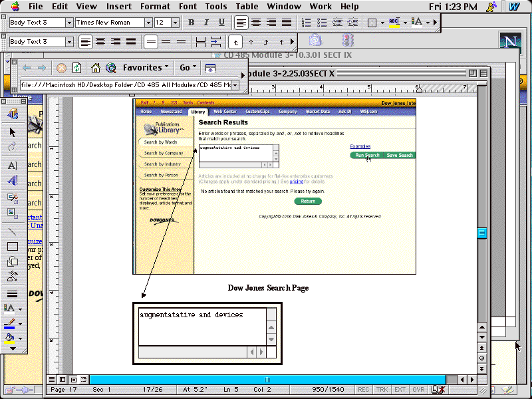Apply the yellow highlight color
532x399 pixels.
(x=394, y=23)
